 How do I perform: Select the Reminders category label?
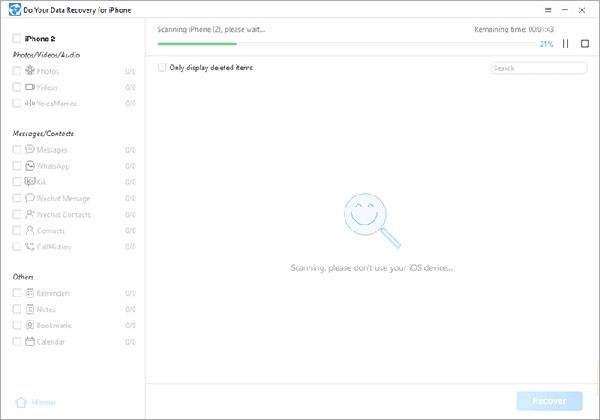point(54,293)
